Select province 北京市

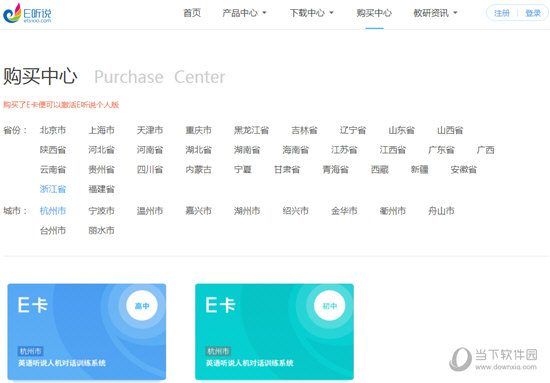point(53,130)
